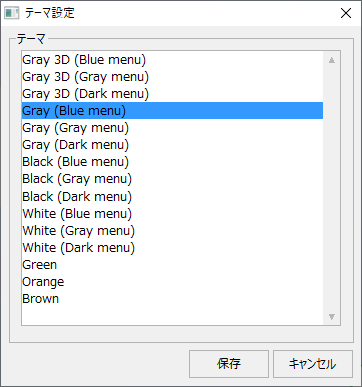Viewport: 362px width, 387px height.
Task: Select the Gray 3D (Blue menu) theme
Action: [172, 60]
